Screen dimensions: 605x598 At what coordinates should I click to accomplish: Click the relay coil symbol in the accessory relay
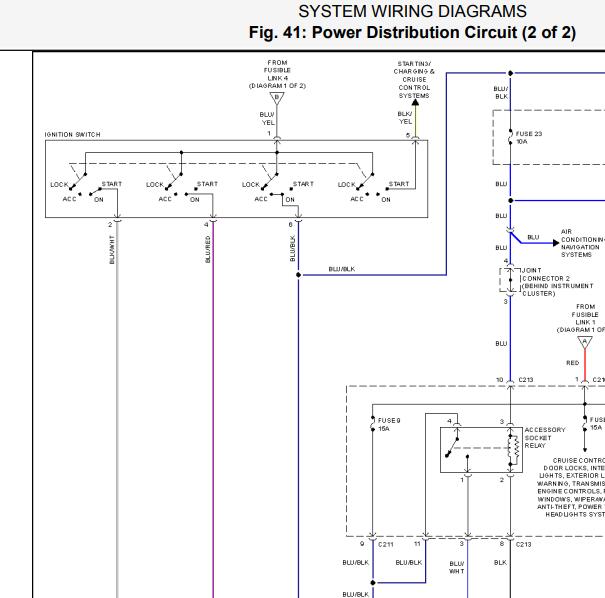pos(514,449)
